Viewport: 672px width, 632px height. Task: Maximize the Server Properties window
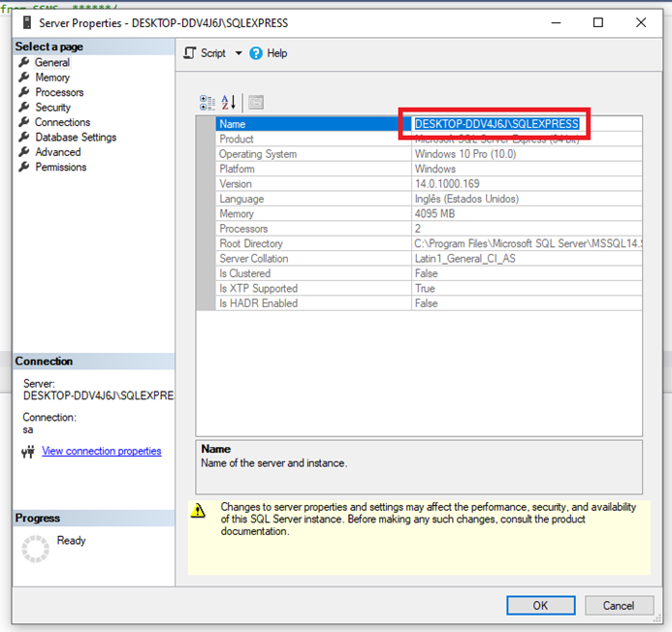[598, 22]
